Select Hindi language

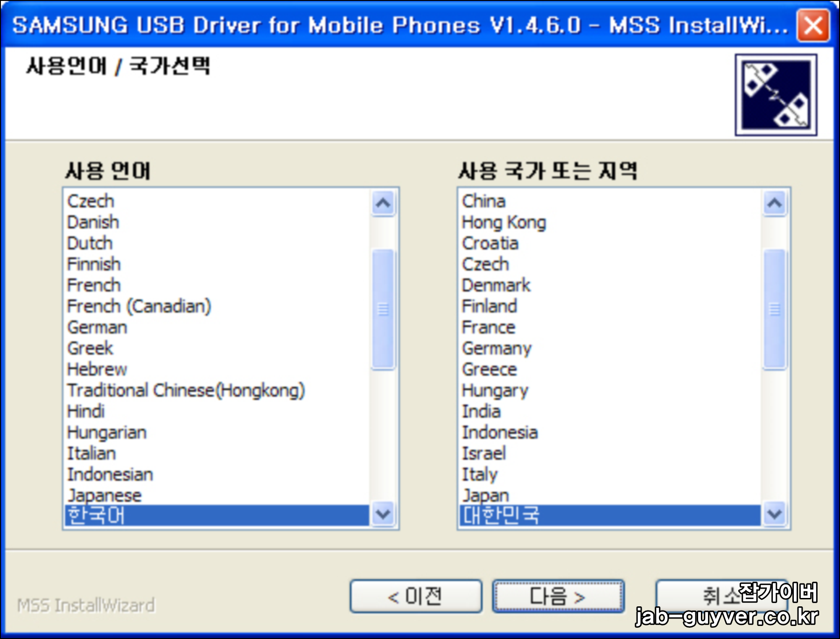click(x=217, y=411)
